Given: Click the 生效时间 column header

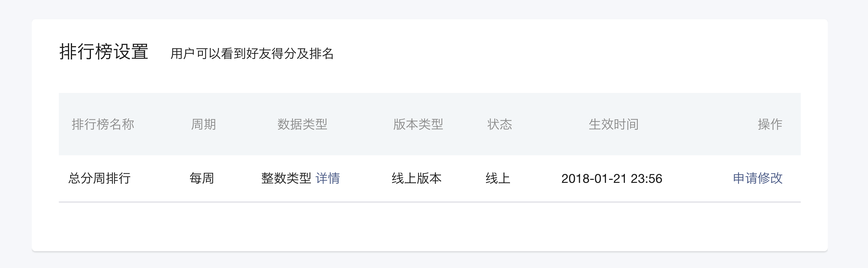Looking at the screenshot, I should [x=613, y=124].
